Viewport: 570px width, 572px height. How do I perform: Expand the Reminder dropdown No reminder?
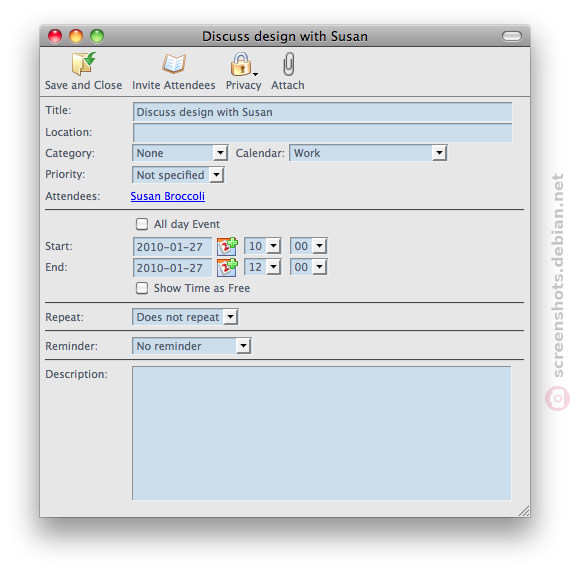pos(192,346)
